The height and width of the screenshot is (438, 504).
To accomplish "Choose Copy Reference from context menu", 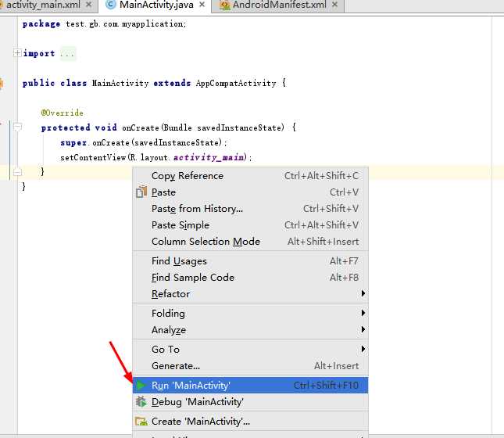I will 250,176.
